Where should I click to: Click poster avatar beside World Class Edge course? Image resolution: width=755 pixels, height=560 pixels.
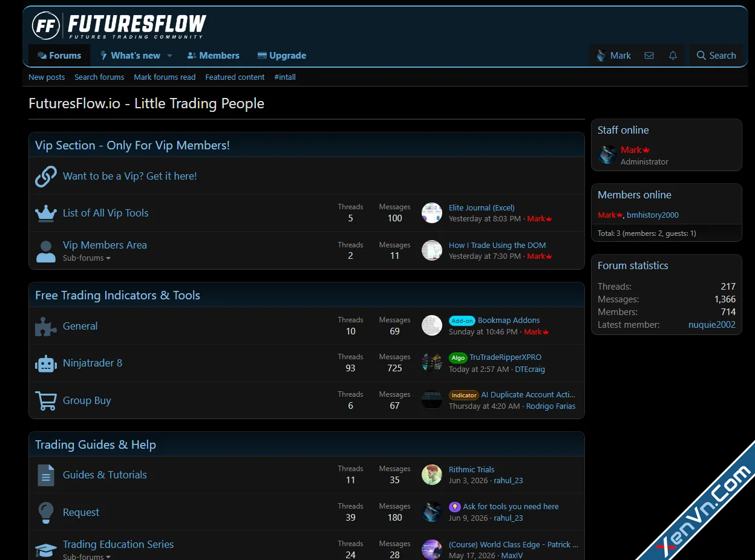point(432,549)
